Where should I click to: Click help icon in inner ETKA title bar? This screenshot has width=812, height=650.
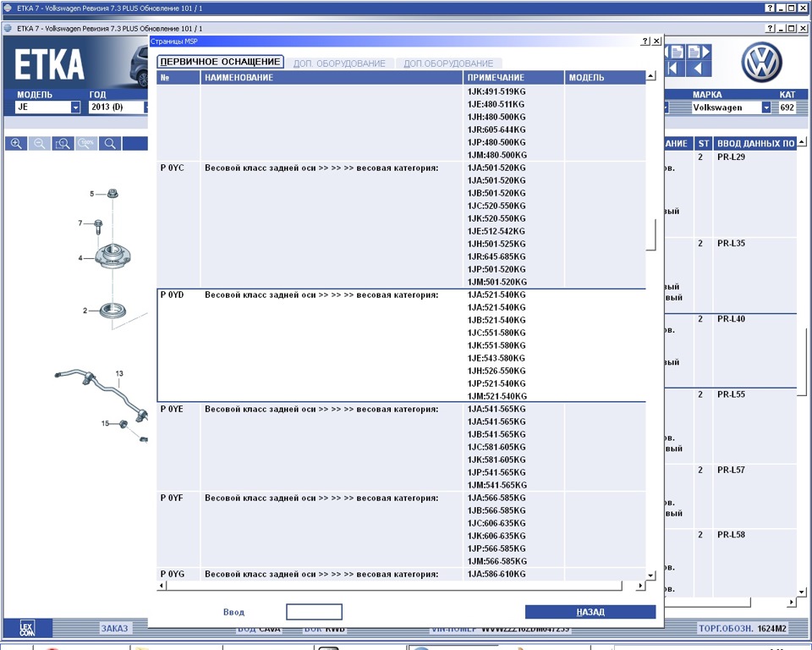pos(770,28)
